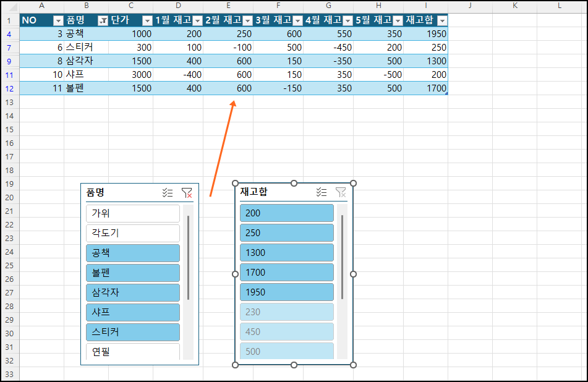
Task: Select 연필 in the 품명 slicer
Action: tap(133, 352)
